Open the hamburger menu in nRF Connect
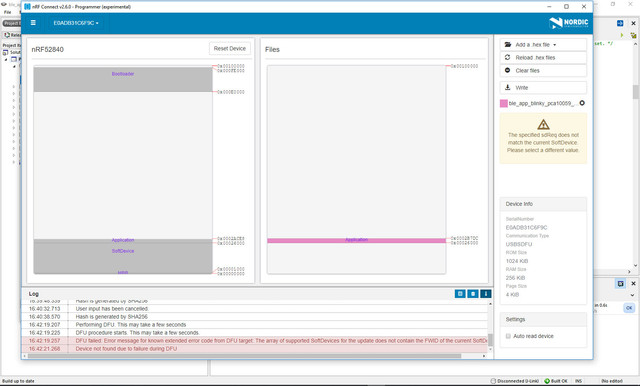The height and width of the screenshot is (386, 640). click(x=33, y=23)
